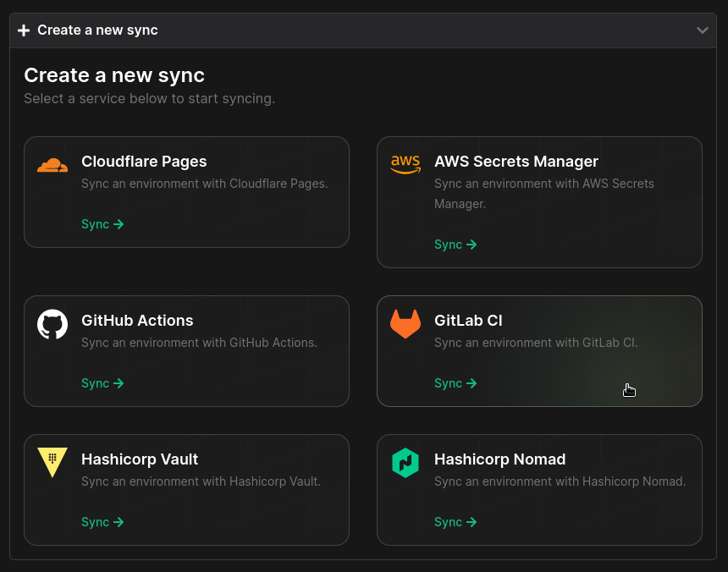
Task: Select the Hashicorp Nomad hexagon icon
Action: click(x=405, y=462)
